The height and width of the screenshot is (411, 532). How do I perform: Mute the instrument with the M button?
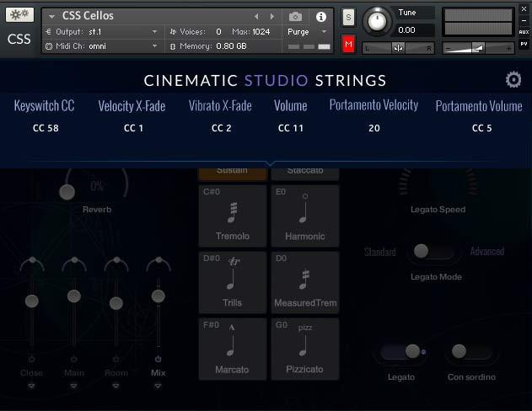coord(348,44)
